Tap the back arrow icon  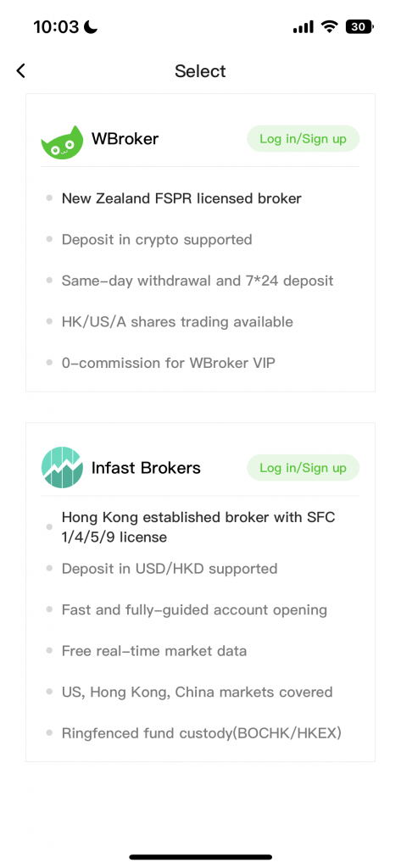(x=21, y=71)
